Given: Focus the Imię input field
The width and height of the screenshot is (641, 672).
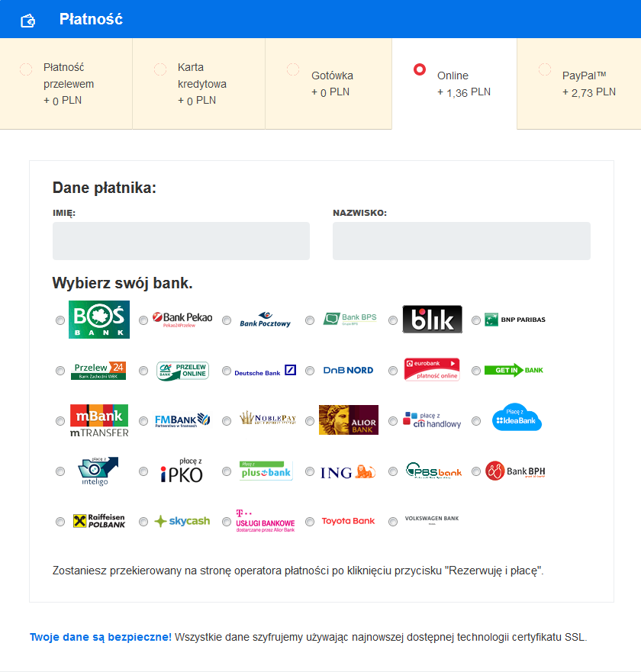Looking at the screenshot, I should coord(181,241).
